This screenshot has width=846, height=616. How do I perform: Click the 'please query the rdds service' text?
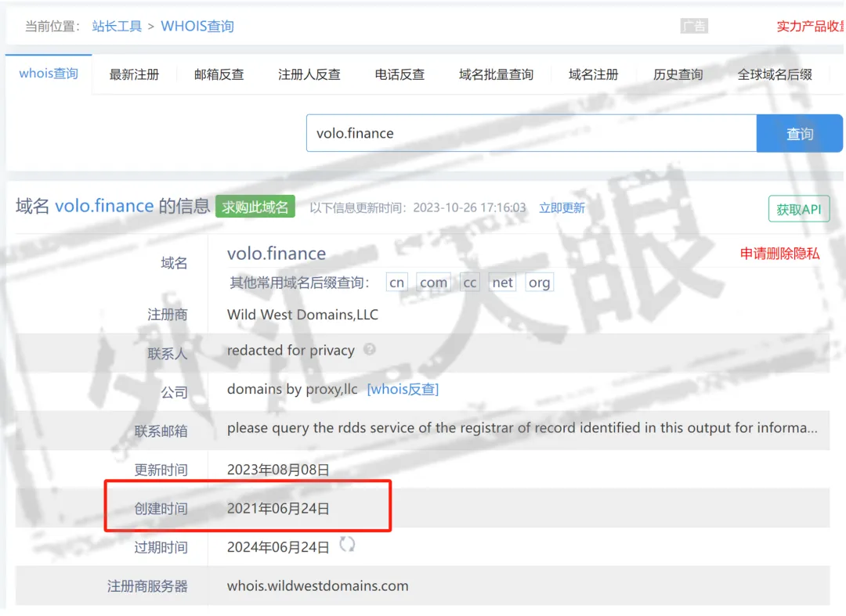click(522, 428)
